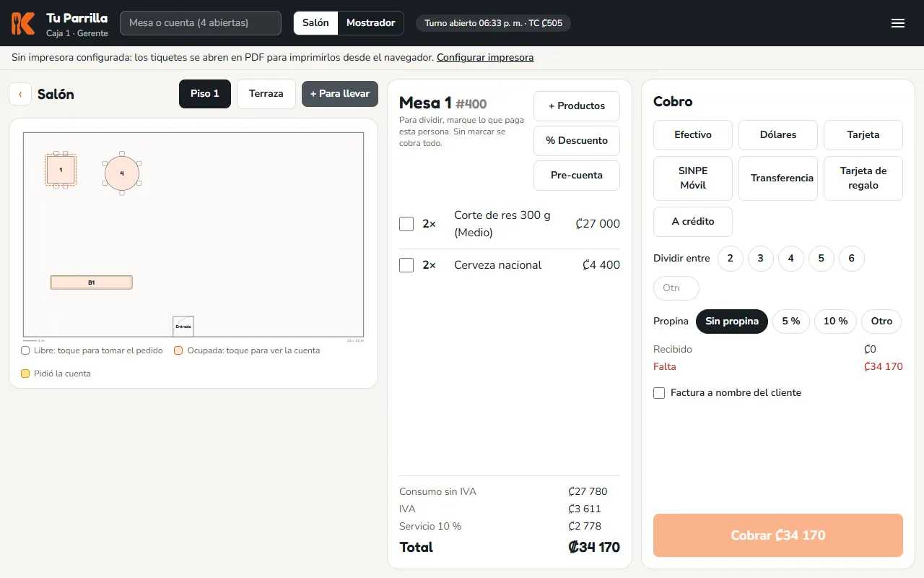The height and width of the screenshot is (578, 924).
Task: Enable Factura a nombre del cliente
Action: (x=659, y=393)
